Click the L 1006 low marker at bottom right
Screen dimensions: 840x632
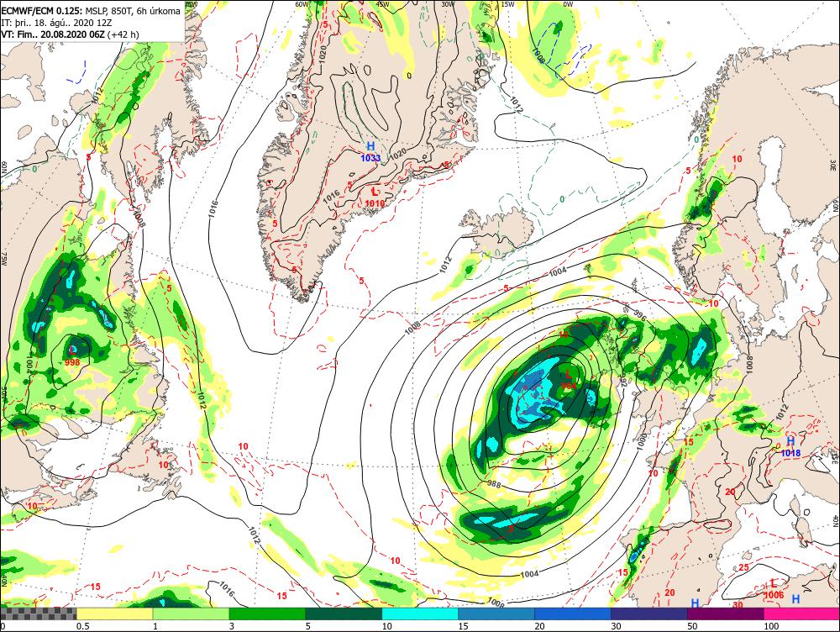(x=774, y=590)
